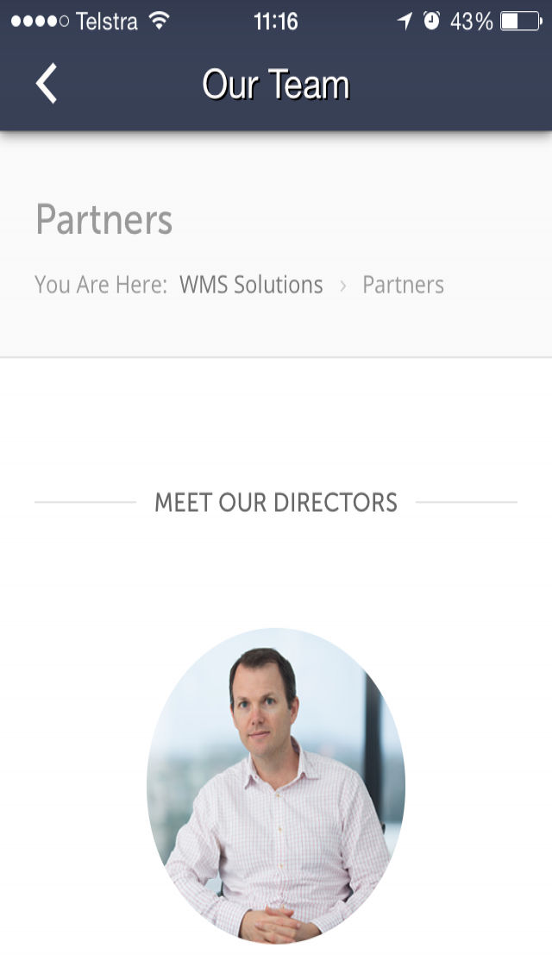This screenshot has height=980, width=552.
Task: Tap the back arrow in the header
Action: click(47, 83)
